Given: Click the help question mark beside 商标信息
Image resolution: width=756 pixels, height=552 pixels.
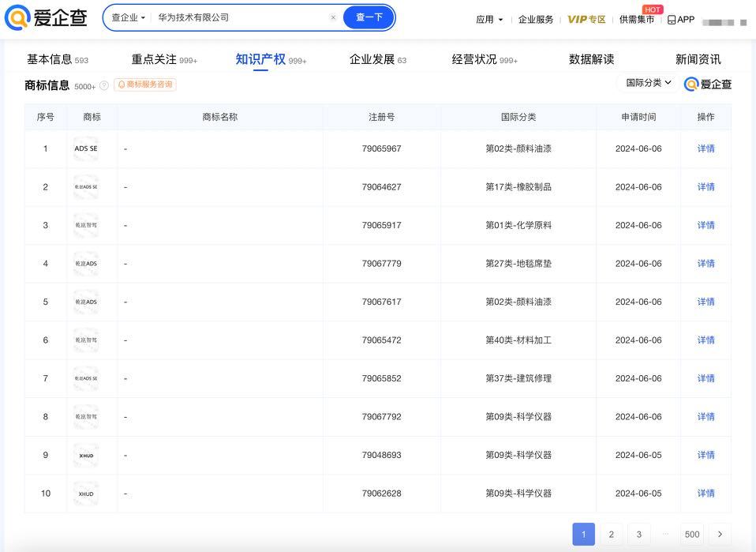Looking at the screenshot, I should [x=103, y=85].
